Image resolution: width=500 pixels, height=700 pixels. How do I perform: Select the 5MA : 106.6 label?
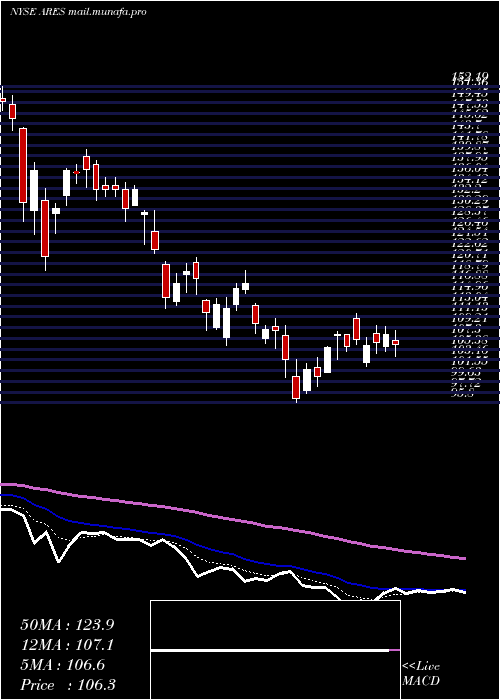point(63,665)
